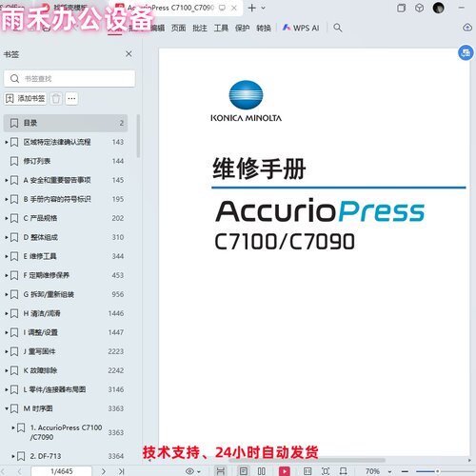Expand the G 拆卸/重新组装 bookmark
This screenshot has height=476, width=476.
[7, 294]
